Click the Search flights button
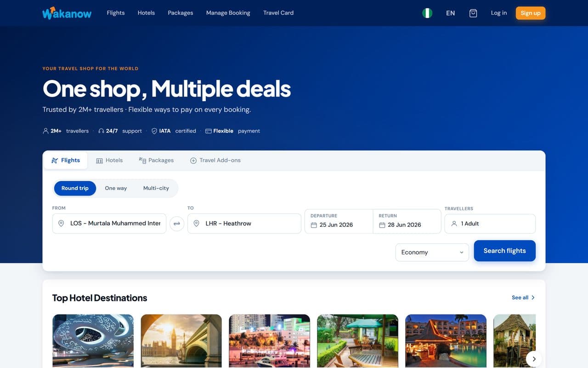Viewport: 588px width, 368px height. [x=505, y=251]
